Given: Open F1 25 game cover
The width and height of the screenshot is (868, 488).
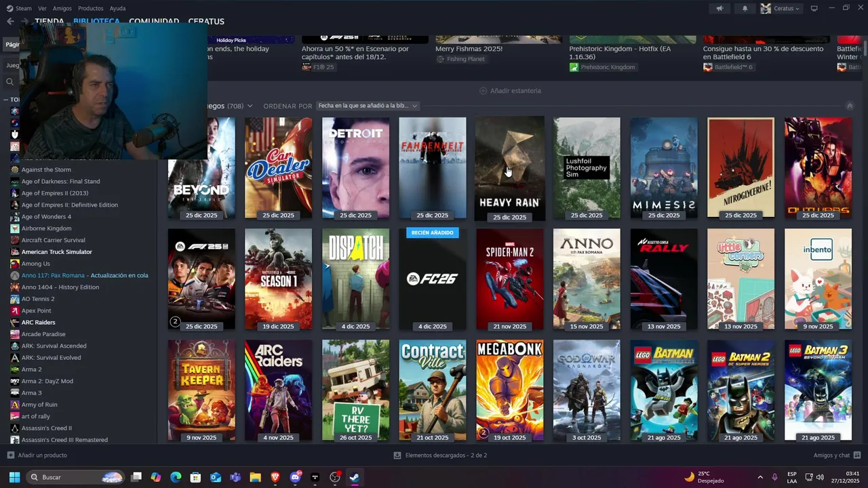Looking at the screenshot, I should [201, 279].
